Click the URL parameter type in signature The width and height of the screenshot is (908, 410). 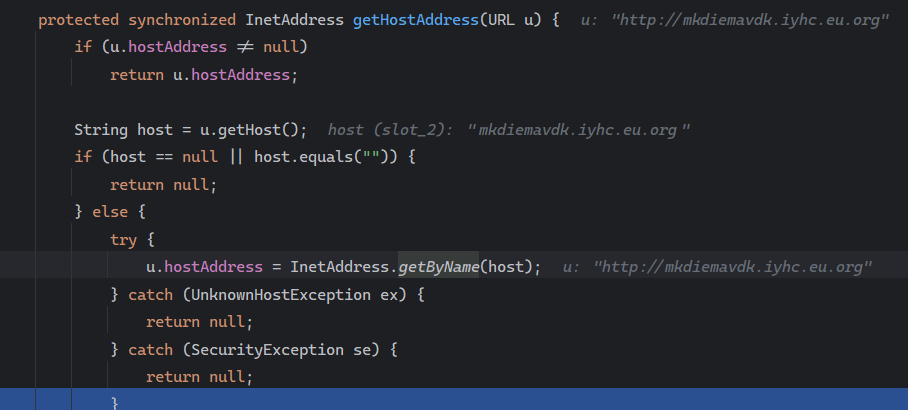502,20
